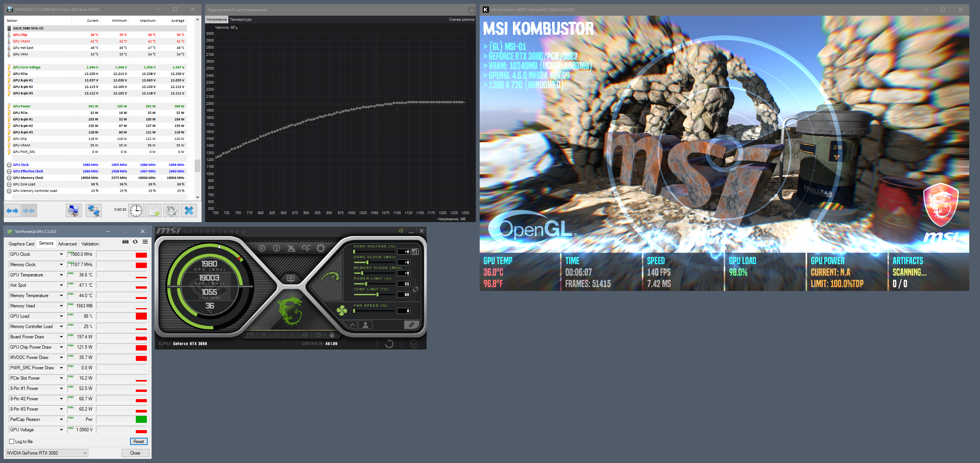
Task: Click the GPU-Z Reset button
Action: 138,442
